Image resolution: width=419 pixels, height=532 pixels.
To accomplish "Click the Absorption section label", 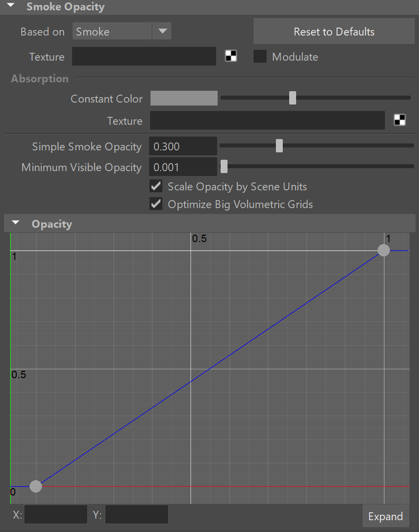I will coord(39,79).
